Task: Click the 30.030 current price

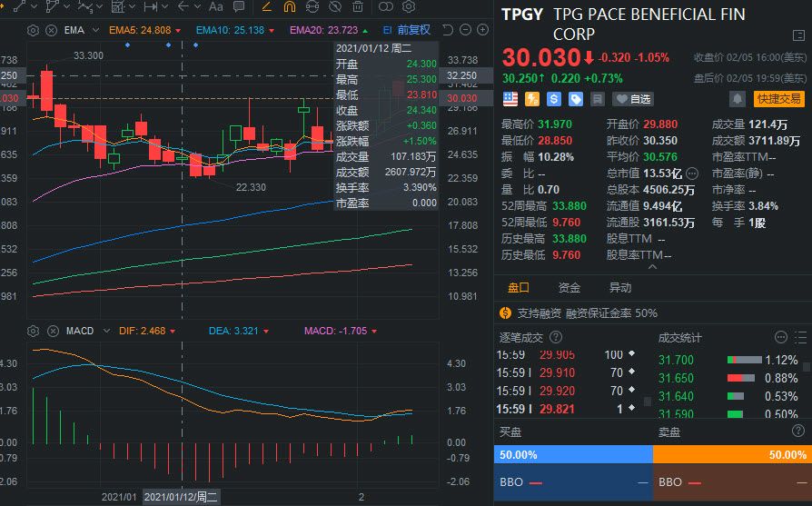Action: 540,57
